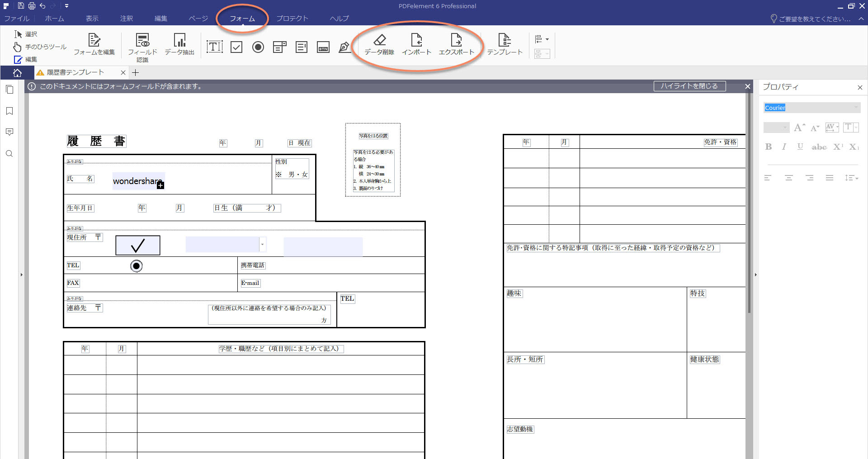This screenshot has width=868, height=459.
Task: Click the フォームを編集 icon
Action: (x=94, y=44)
